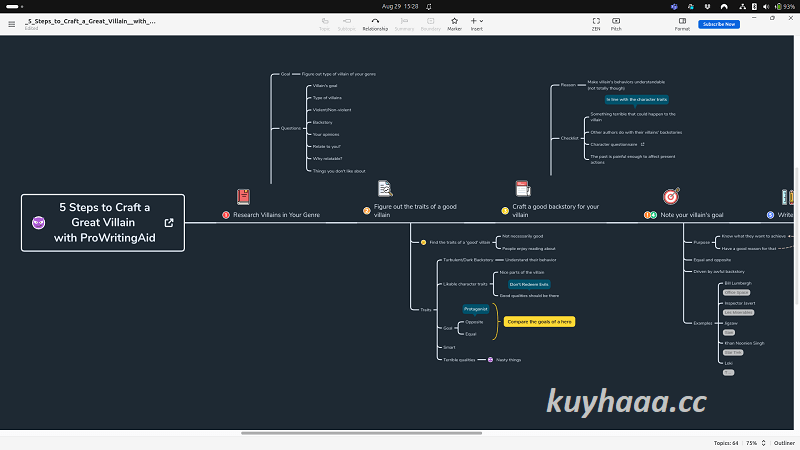Screen dimensions: 800x450
Task: Click yellow marker beside Find the traits
Action: pos(423,242)
